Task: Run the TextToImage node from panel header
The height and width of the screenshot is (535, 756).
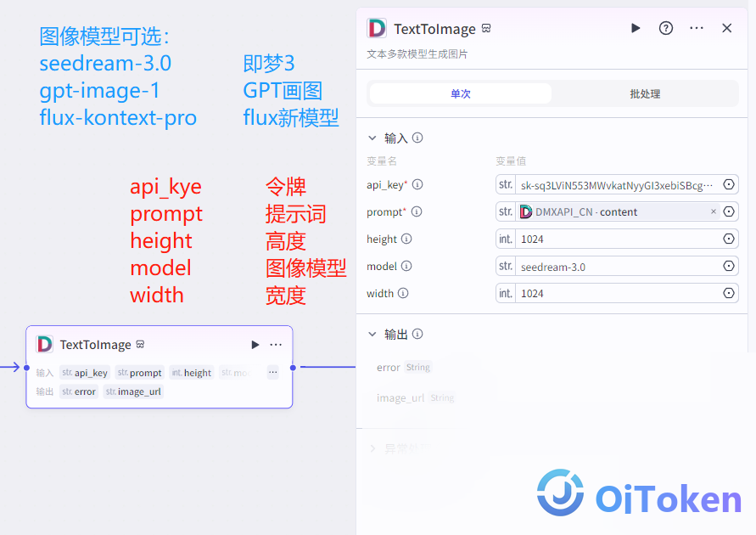Action: [636, 29]
